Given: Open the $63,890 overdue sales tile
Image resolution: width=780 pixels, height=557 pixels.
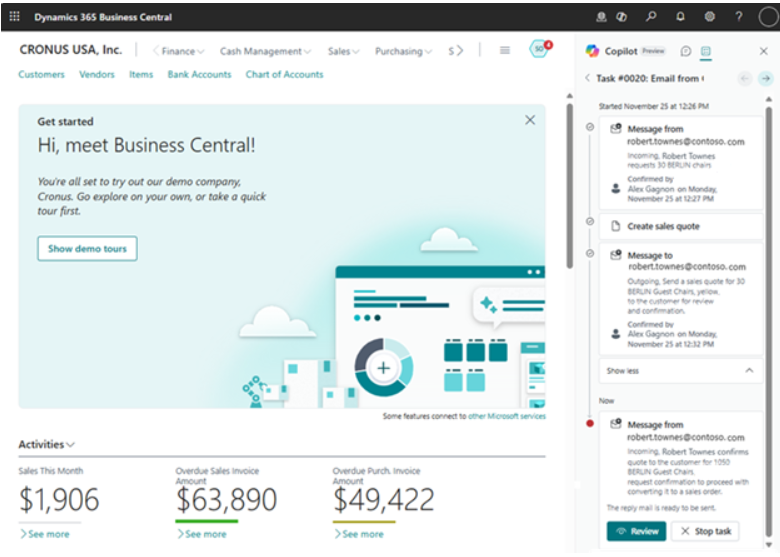Looking at the screenshot, I should pos(226,500).
